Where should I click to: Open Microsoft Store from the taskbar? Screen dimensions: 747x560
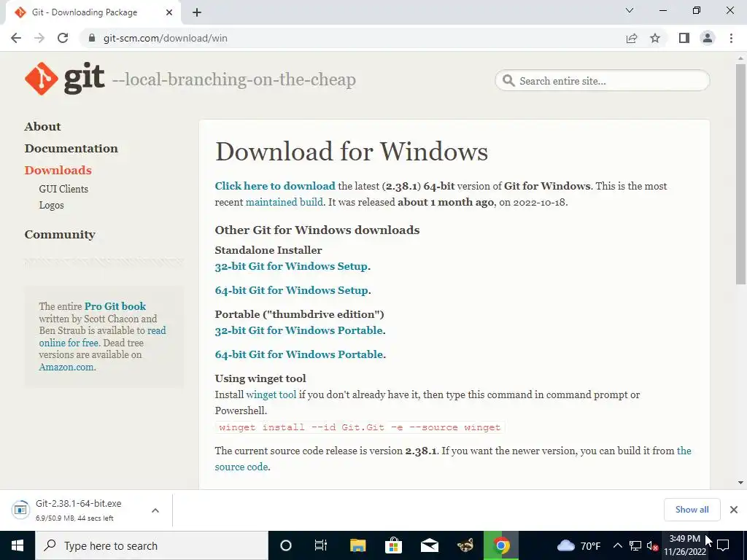click(393, 545)
